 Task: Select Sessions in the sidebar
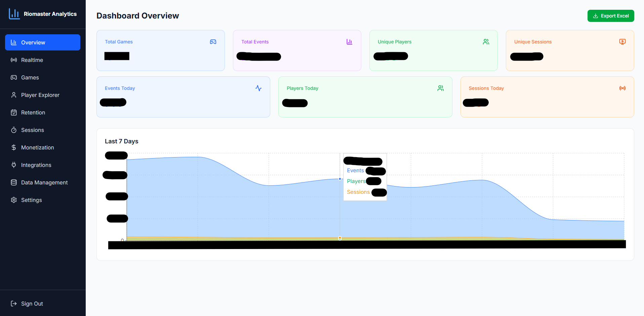(32, 130)
